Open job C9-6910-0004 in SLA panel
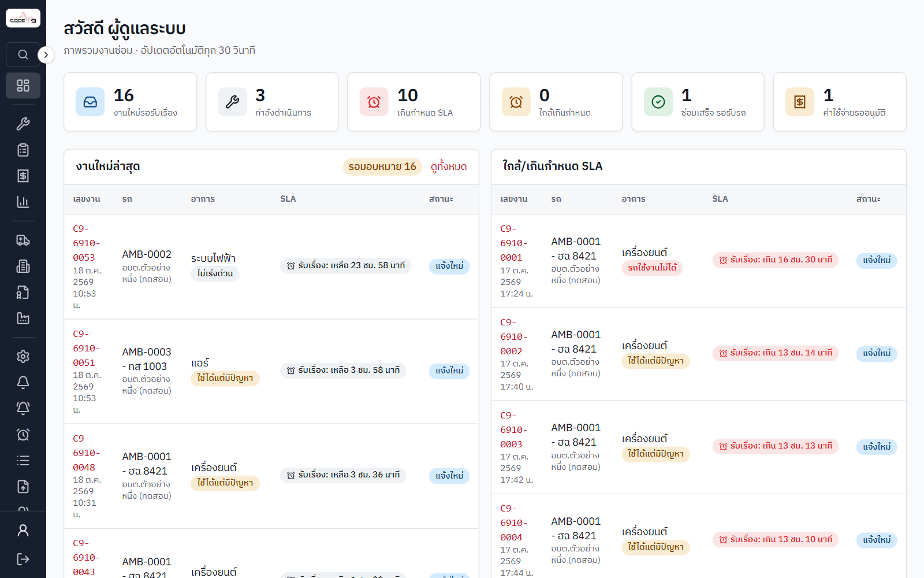924x578 pixels. [x=514, y=523]
